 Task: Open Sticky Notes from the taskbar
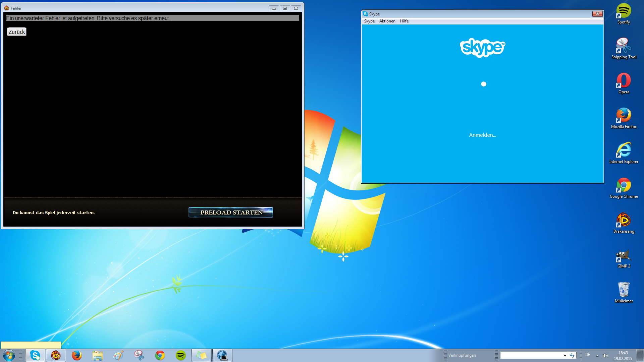click(x=202, y=355)
